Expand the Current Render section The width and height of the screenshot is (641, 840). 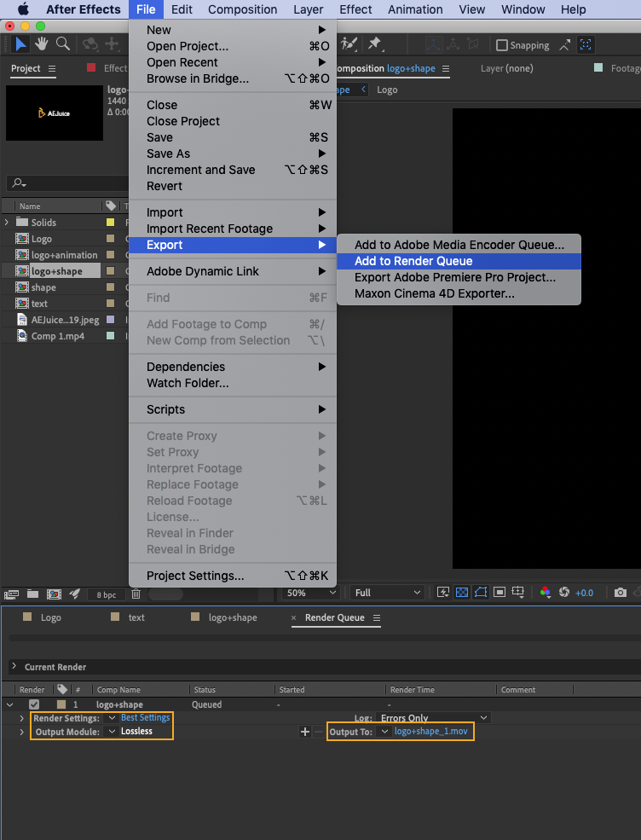14,667
